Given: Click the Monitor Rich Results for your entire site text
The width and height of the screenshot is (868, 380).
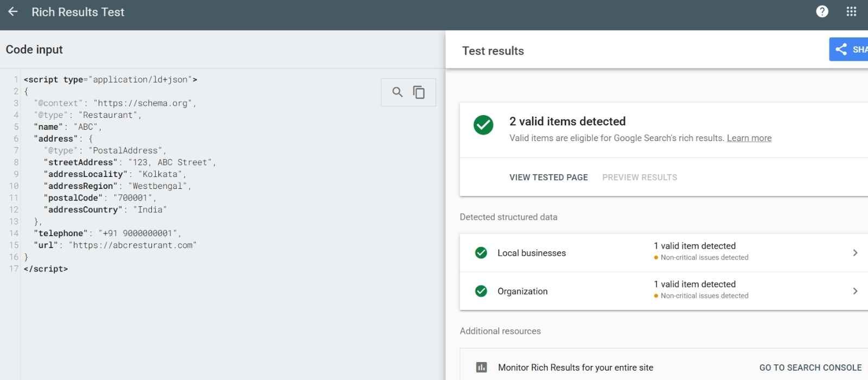Looking at the screenshot, I should tap(576, 368).
